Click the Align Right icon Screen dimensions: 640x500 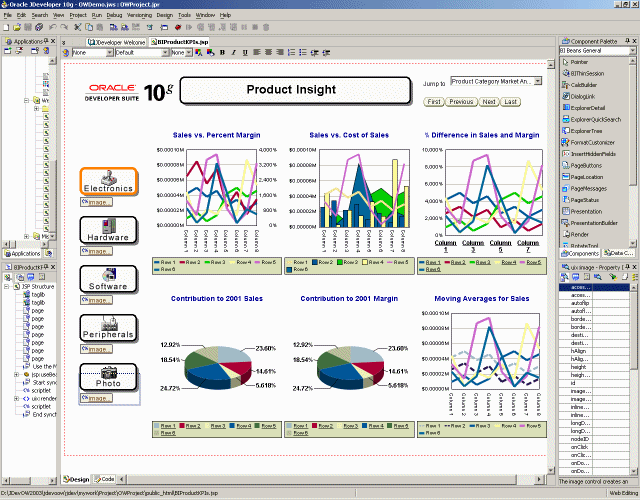(x=280, y=52)
